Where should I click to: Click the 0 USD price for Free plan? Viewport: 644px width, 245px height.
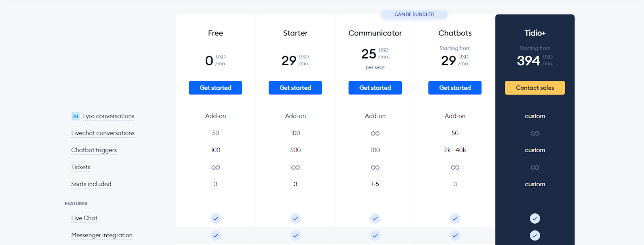216,60
